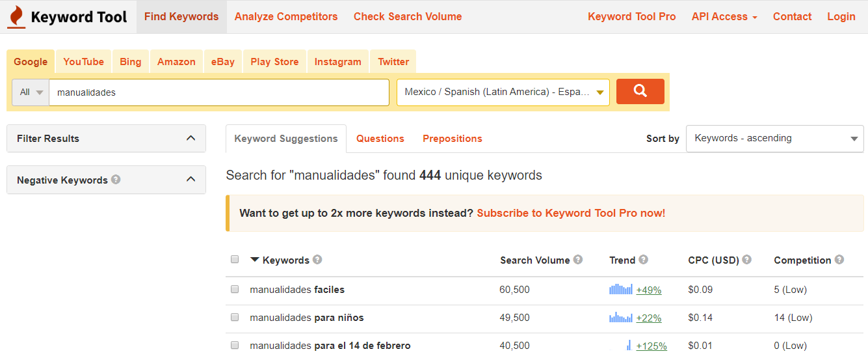
Task: Click help icon beside CPC (USD)
Action: tap(746, 260)
